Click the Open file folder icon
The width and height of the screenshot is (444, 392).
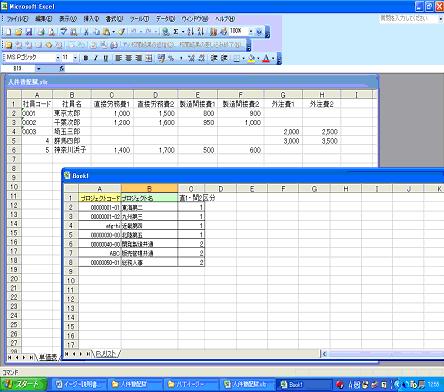(19, 32)
